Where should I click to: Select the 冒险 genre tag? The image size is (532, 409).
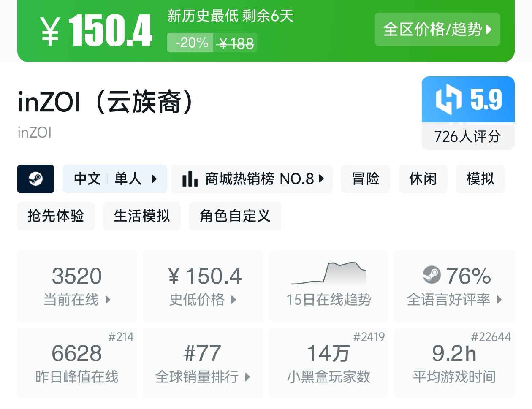(x=366, y=179)
